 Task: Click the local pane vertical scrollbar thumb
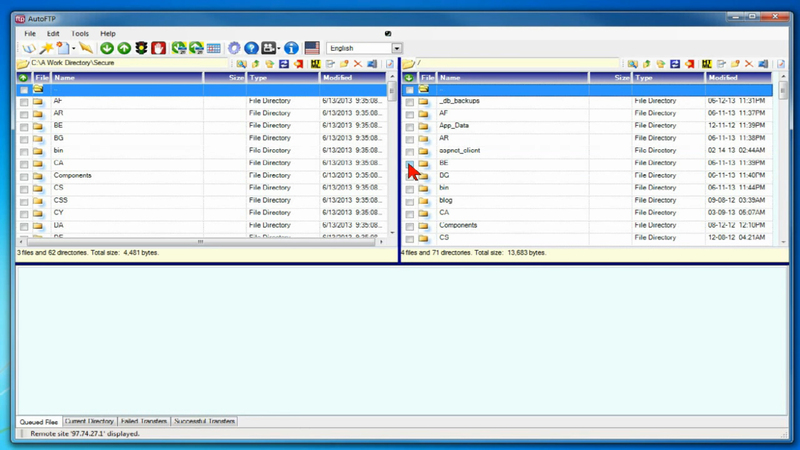392,92
